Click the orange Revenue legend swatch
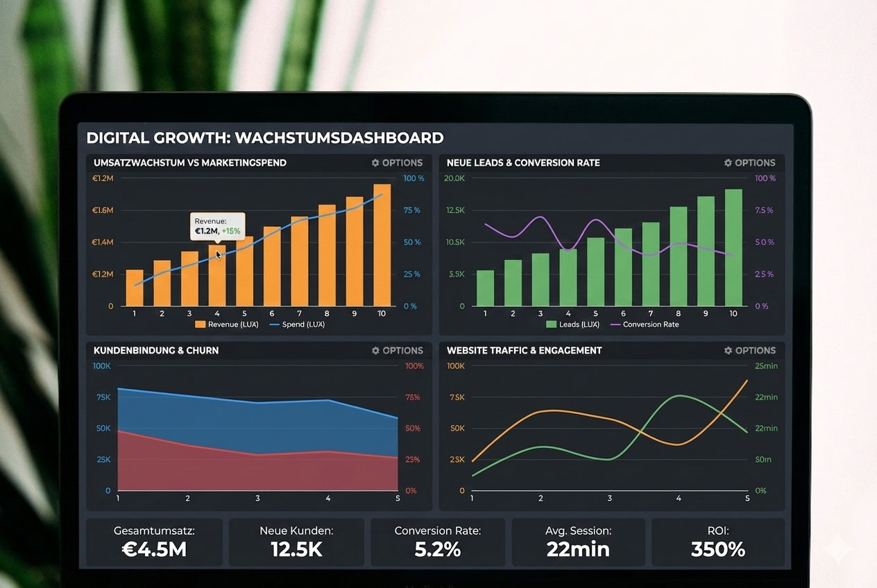 pos(201,325)
